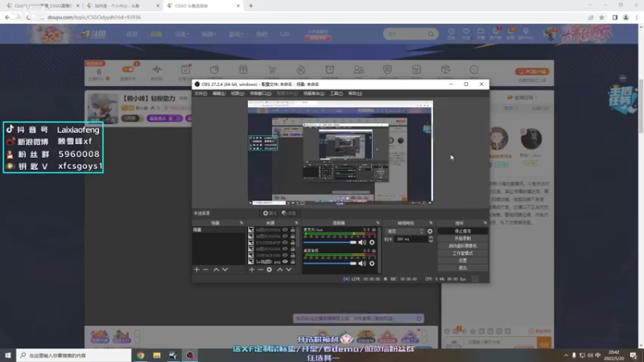Toggle visibility of the E7232 source

coord(285,243)
